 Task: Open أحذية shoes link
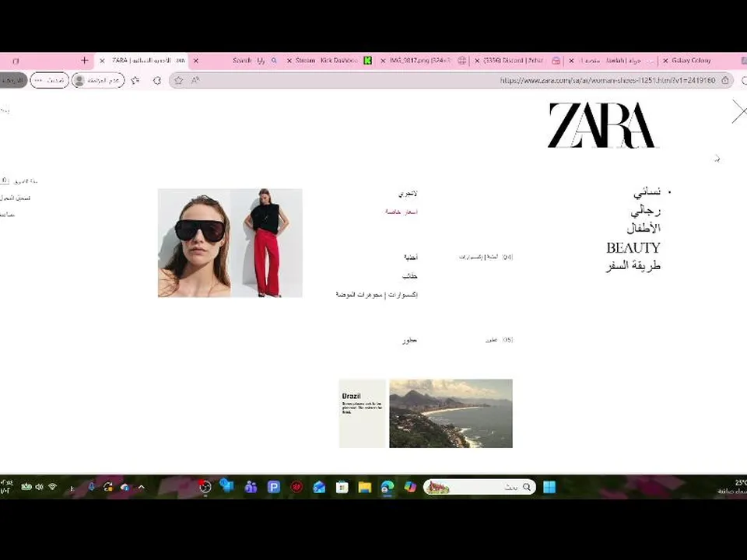click(411, 257)
